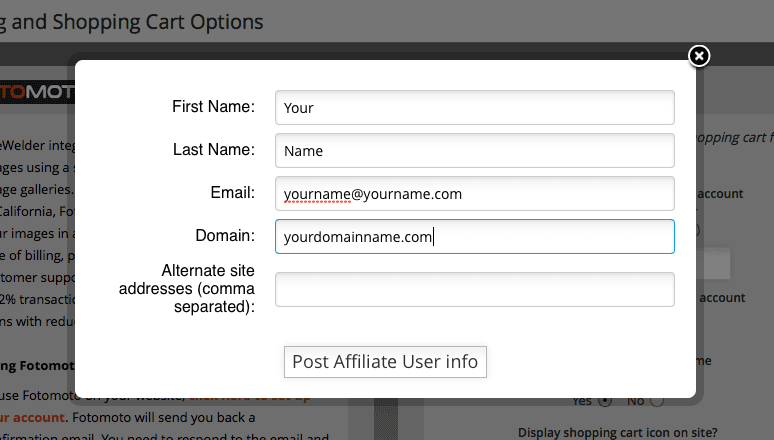774x440 pixels.
Task: Focus the Email input field
Action: point(474,194)
